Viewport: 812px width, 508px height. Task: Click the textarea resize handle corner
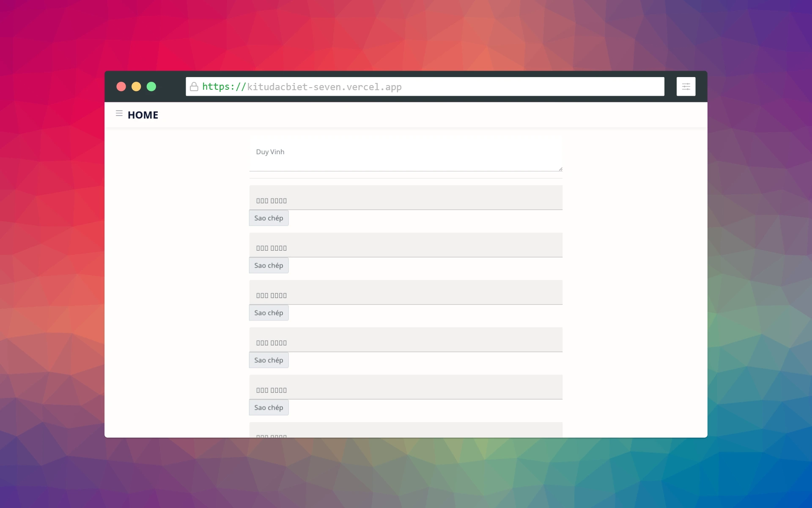point(560,169)
